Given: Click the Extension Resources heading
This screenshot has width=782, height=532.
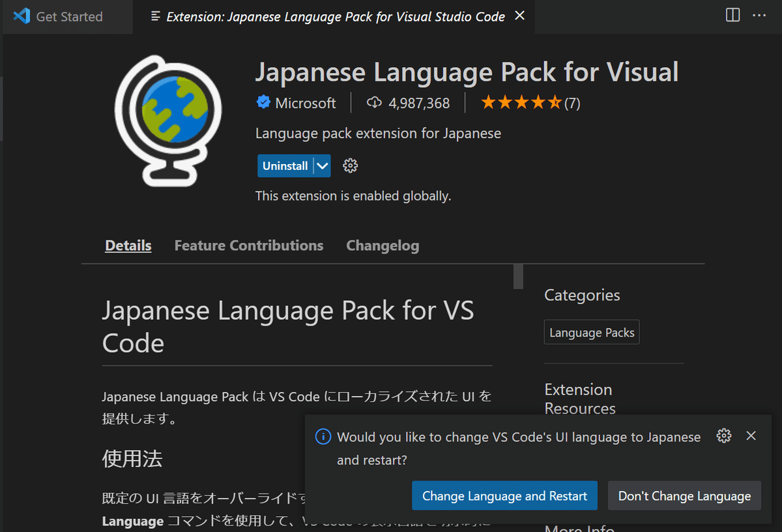Looking at the screenshot, I should coord(580,399).
